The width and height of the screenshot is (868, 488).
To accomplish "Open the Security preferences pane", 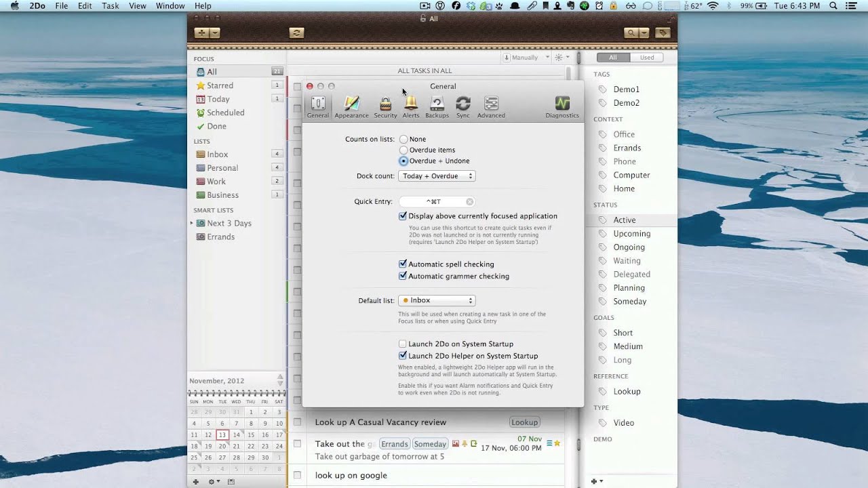I will (x=385, y=107).
